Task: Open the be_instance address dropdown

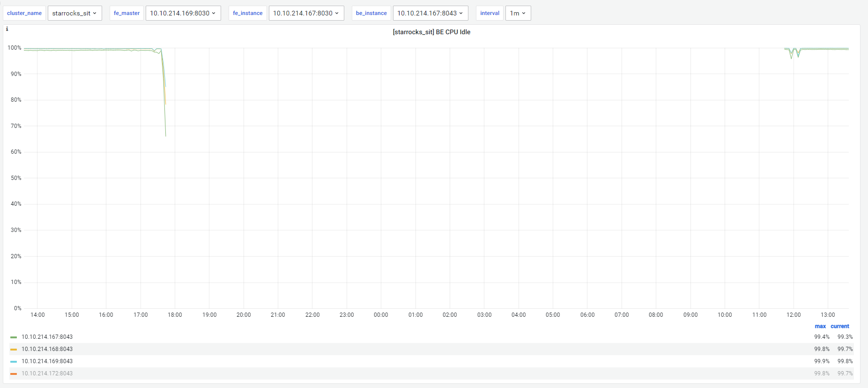Action: pyautogui.click(x=430, y=13)
